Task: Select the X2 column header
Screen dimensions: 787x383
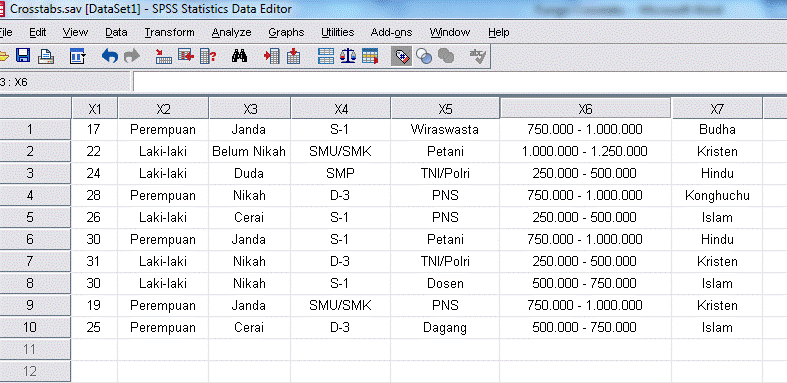Action: [x=163, y=108]
